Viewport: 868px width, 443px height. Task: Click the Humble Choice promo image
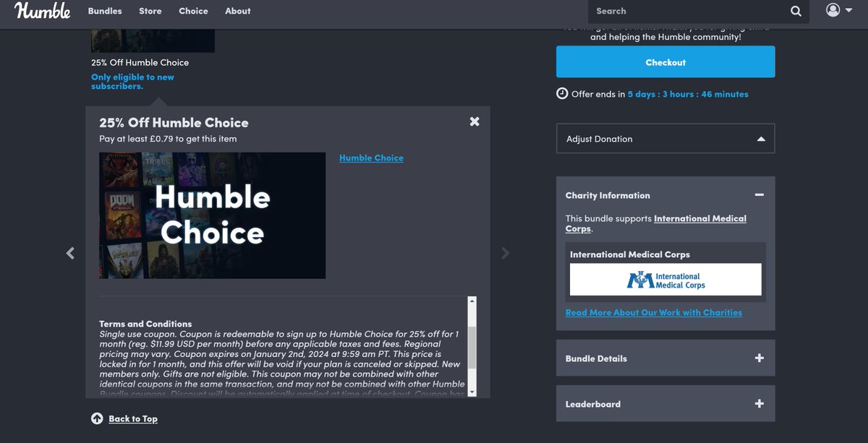click(213, 215)
